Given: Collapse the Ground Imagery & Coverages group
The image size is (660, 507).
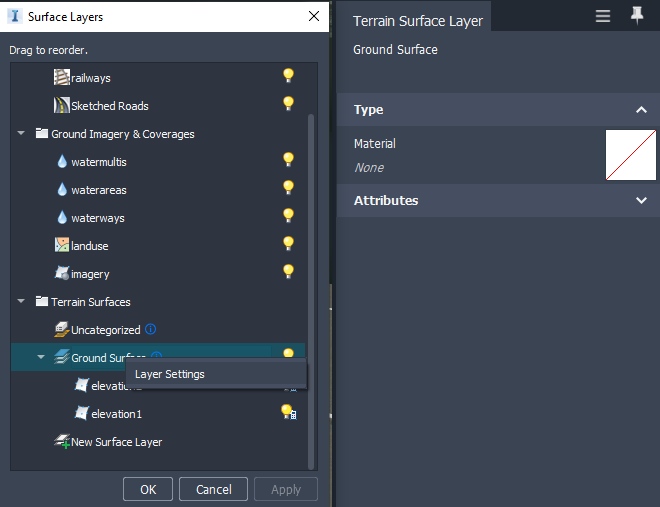Looking at the screenshot, I should pos(21,134).
